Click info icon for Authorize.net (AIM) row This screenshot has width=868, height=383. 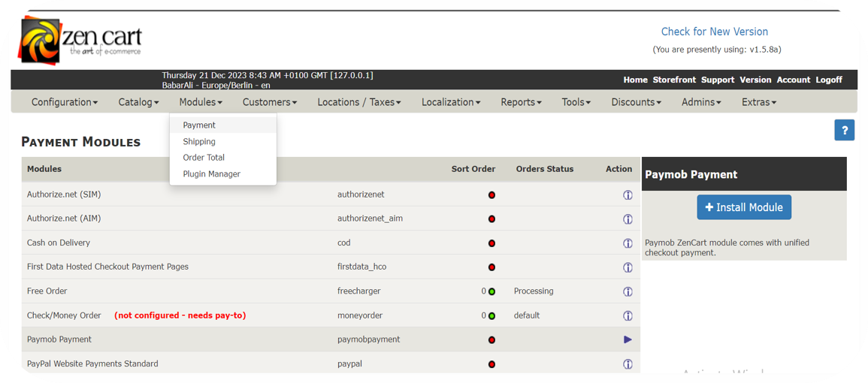click(628, 219)
